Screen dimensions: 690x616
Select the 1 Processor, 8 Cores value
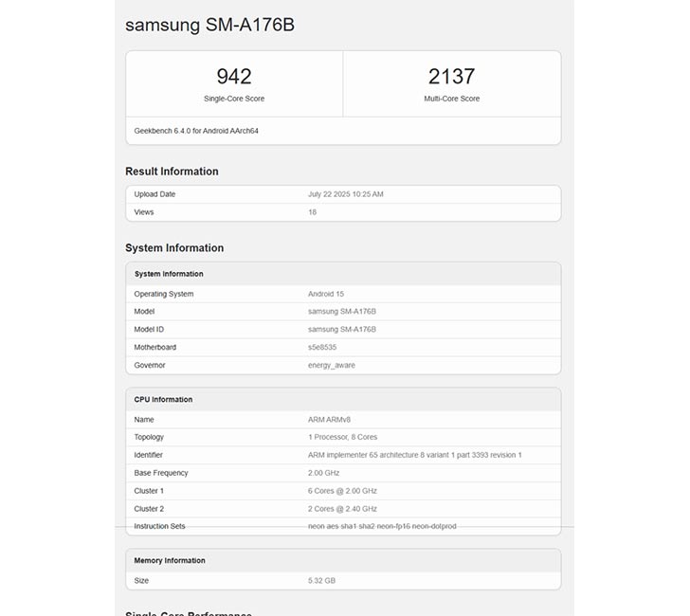pyautogui.click(x=342, y=437)
